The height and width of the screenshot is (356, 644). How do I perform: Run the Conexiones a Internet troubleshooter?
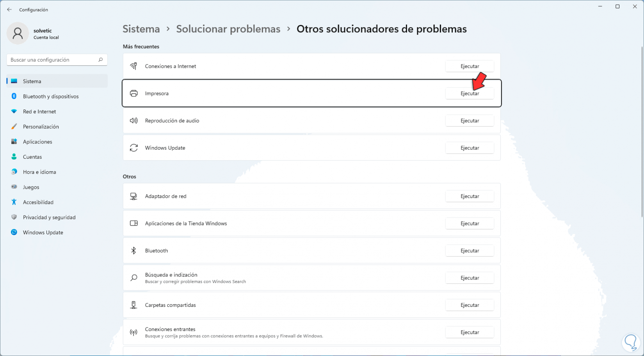pos(470,66)
